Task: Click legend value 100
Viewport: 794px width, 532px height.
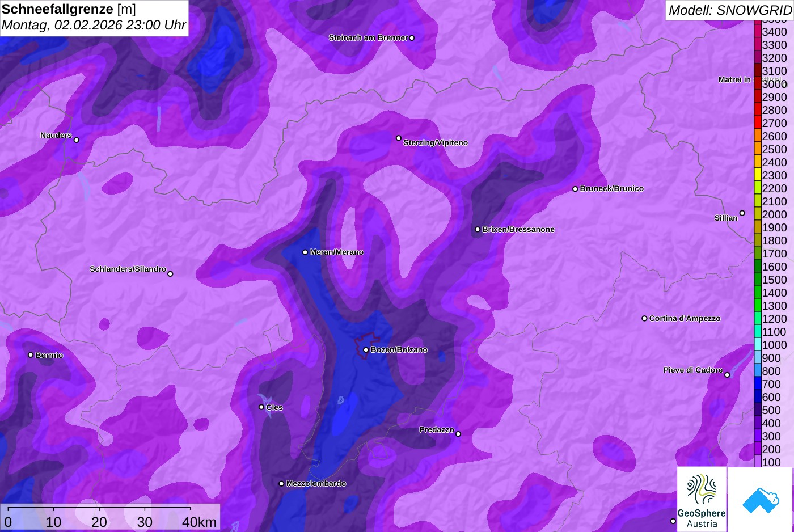Action: coord(771,462)
